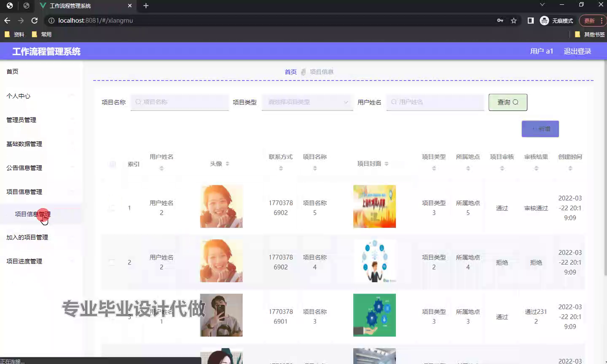Image resolution: width=607 pixels, height=364 pixels.
Task: Sort by 项目审核 column arrows
Action: (x=502, y=168)
